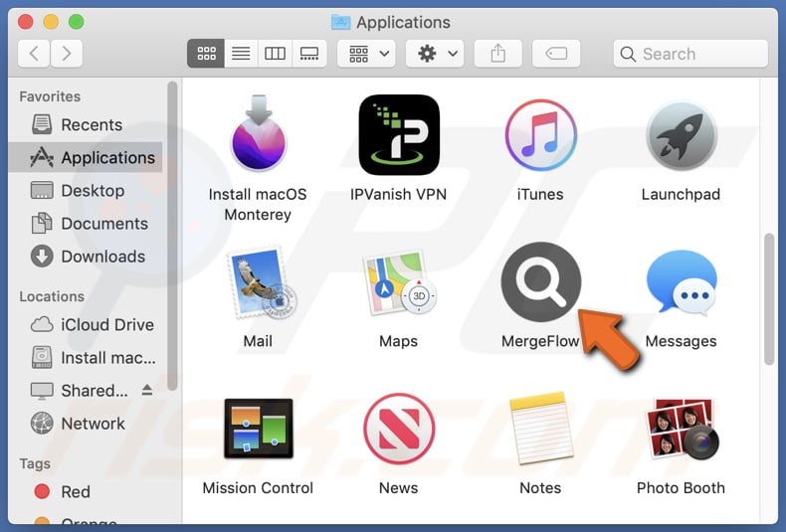This screenshot has height=532, width=786.
Task: Go back with the left chevron button
Action: tap(34, 53)
